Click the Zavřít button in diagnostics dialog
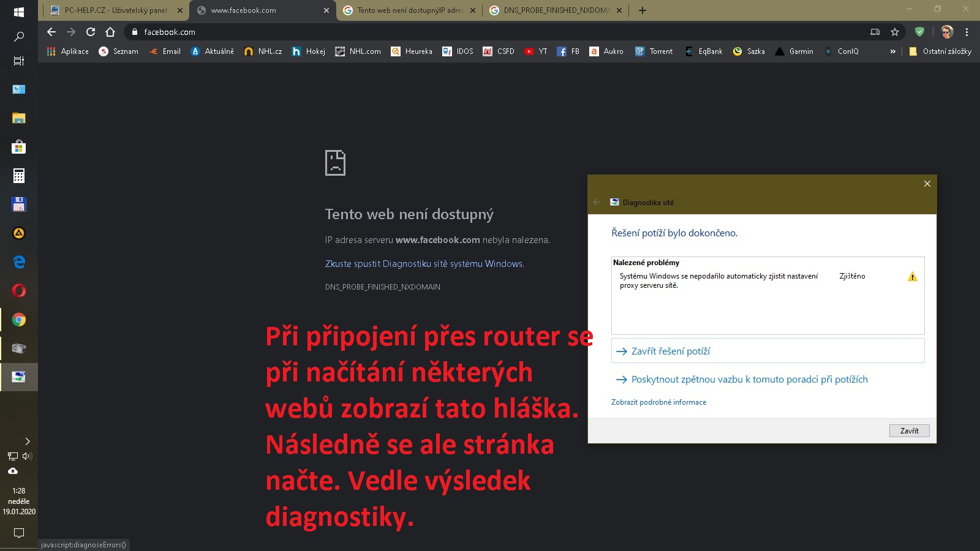This screenshot has width=980, height=551. coord(909,431)
